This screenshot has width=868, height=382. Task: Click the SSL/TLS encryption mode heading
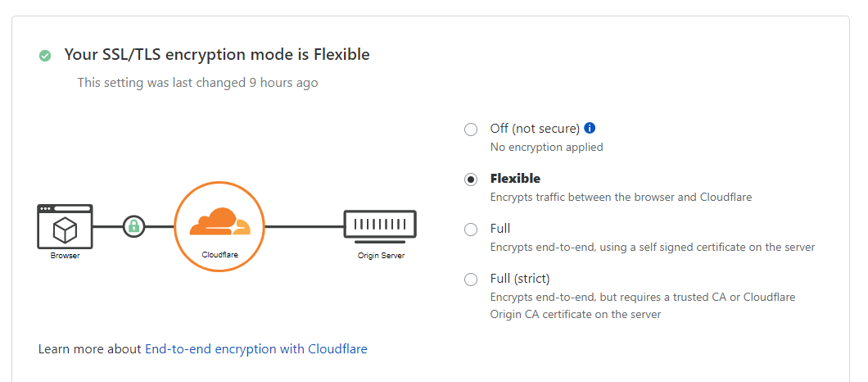(x=217, y=55)
